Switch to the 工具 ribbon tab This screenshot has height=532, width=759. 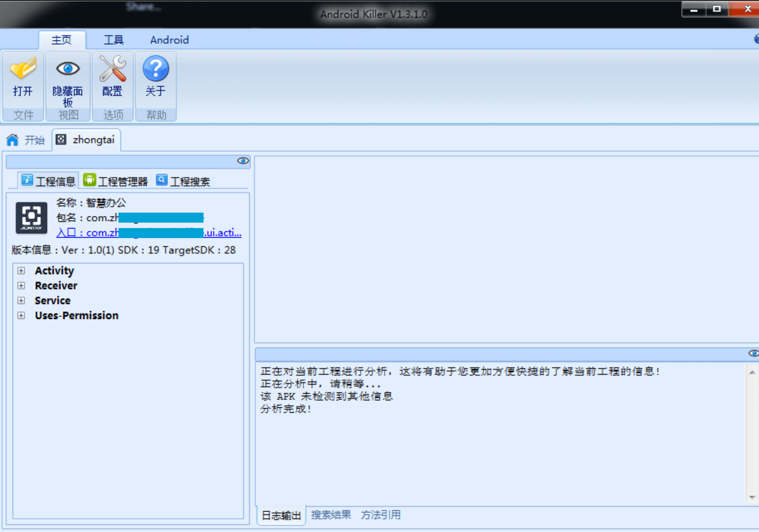click(113, 40)
